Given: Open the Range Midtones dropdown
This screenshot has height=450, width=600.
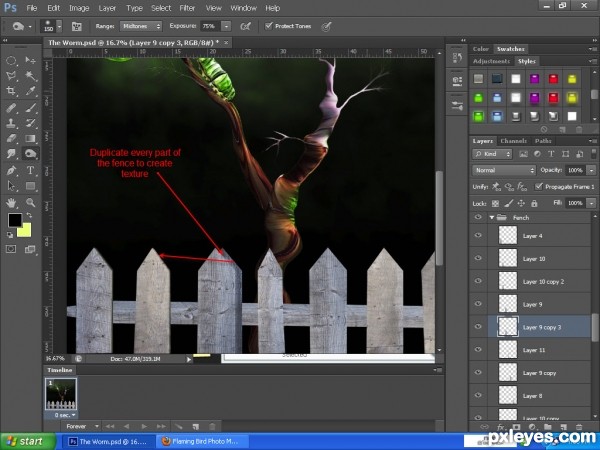Looking at the screenshot, I should (x=141, y=26).
